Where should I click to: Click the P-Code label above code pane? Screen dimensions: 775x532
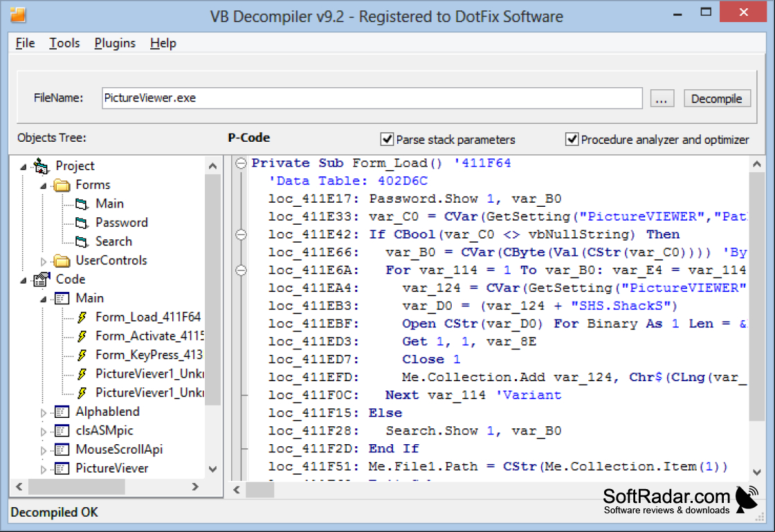coord(248,138)
